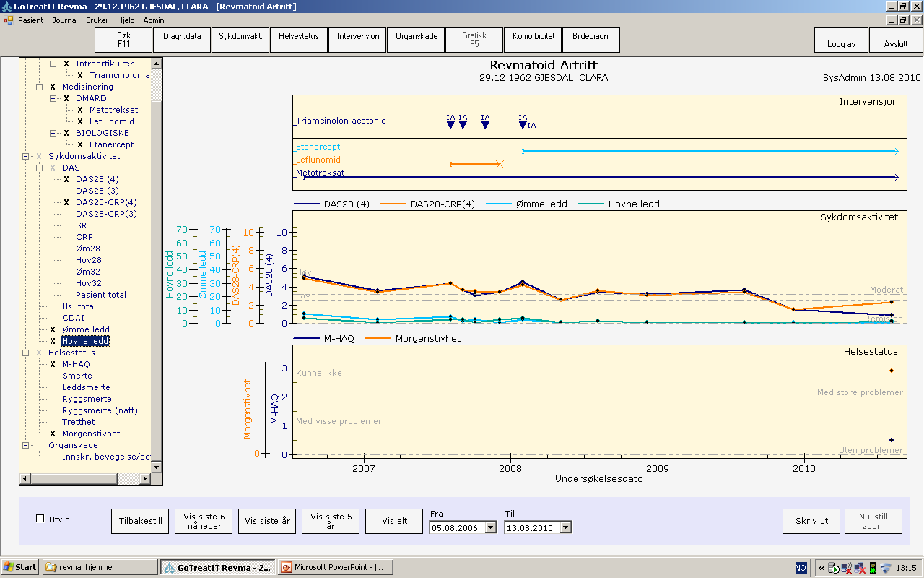
Task: Click the Avslutt button
Action: point(896,40)
